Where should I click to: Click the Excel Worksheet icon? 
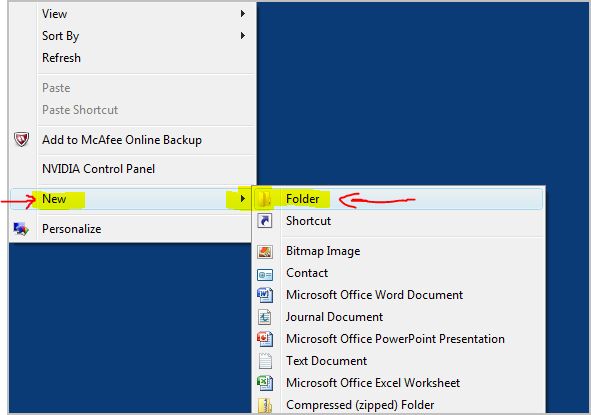point(265,383)
